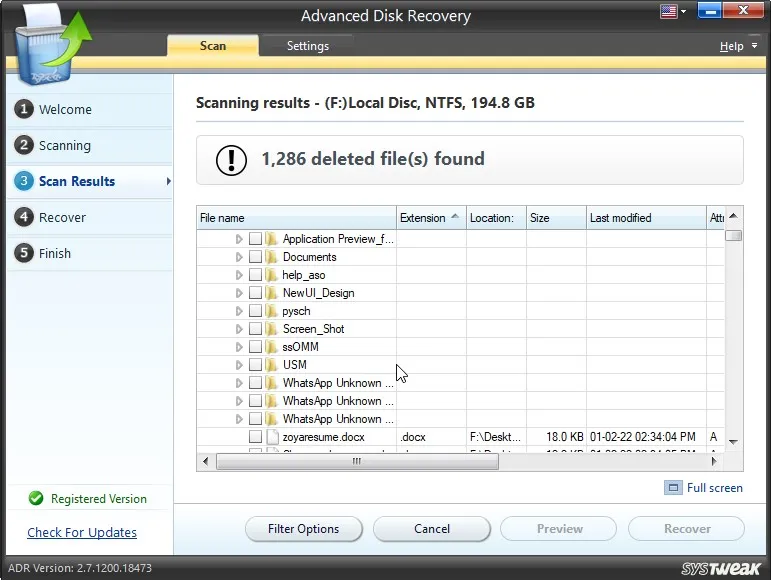Viewport: 771px width, 580px height.
Task: Click the folder icon for Documents
Action: (x=271, y=257)
